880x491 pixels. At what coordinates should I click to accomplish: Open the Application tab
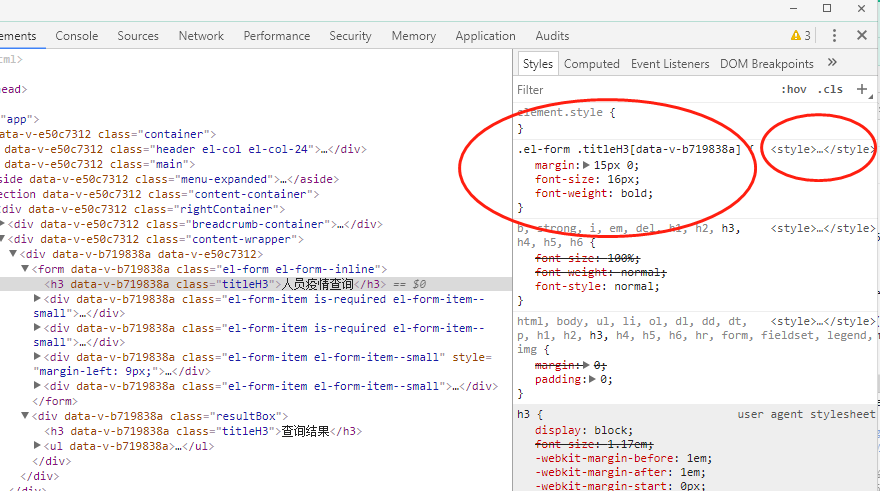tap(485, 36)
